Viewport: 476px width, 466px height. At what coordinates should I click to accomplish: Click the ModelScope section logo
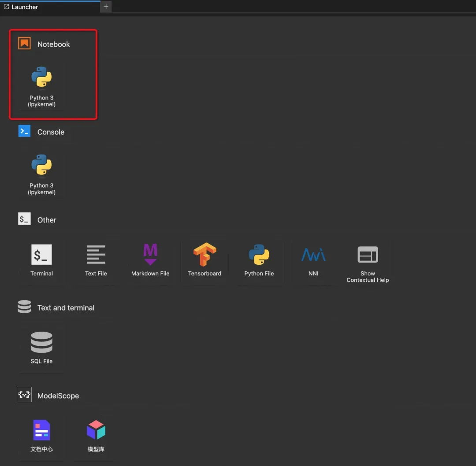(24, 395)
